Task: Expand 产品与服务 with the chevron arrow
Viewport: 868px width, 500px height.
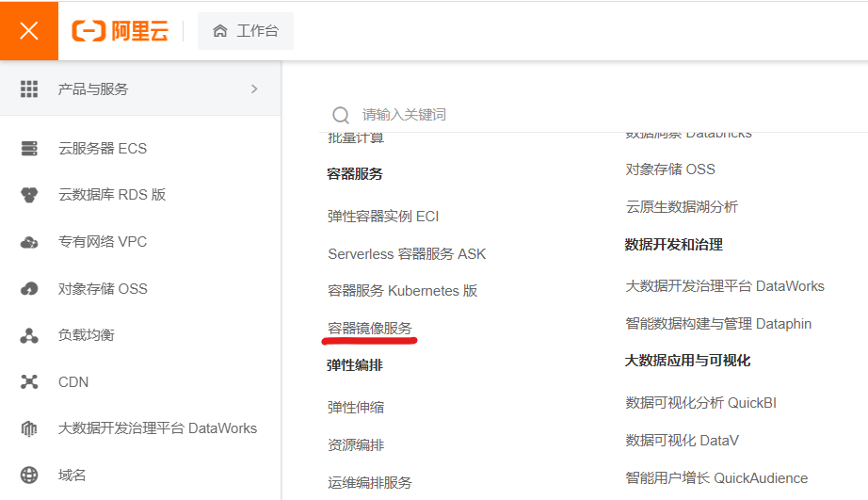Action: [x=254, y=89]
